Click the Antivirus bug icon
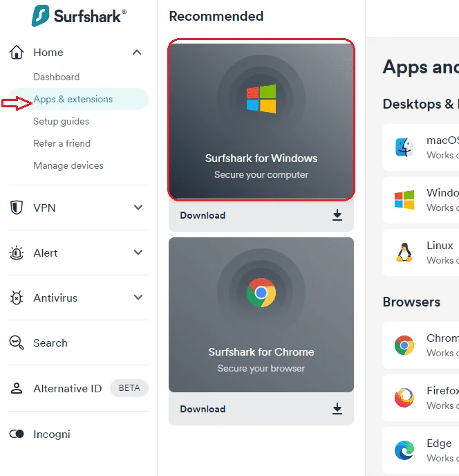Screen dimensions: 459x476 pyautogui.click(x=17, y=297)
